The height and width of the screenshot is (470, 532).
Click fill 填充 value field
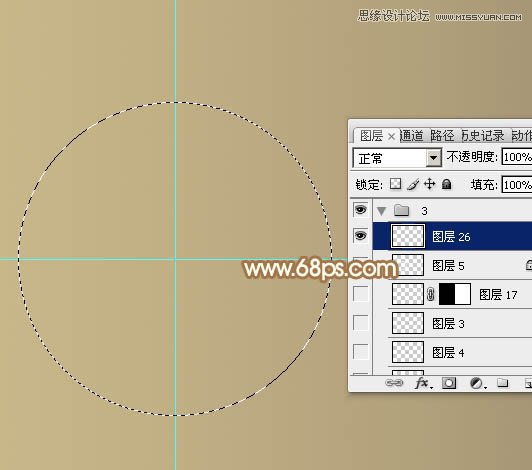tap(517, 185)
